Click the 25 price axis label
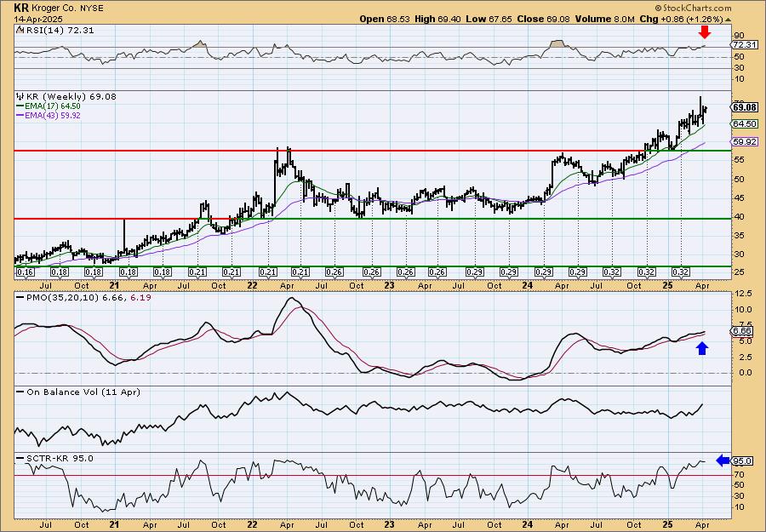Viewport: 766px width, 532px height. (x=739, y=272)
